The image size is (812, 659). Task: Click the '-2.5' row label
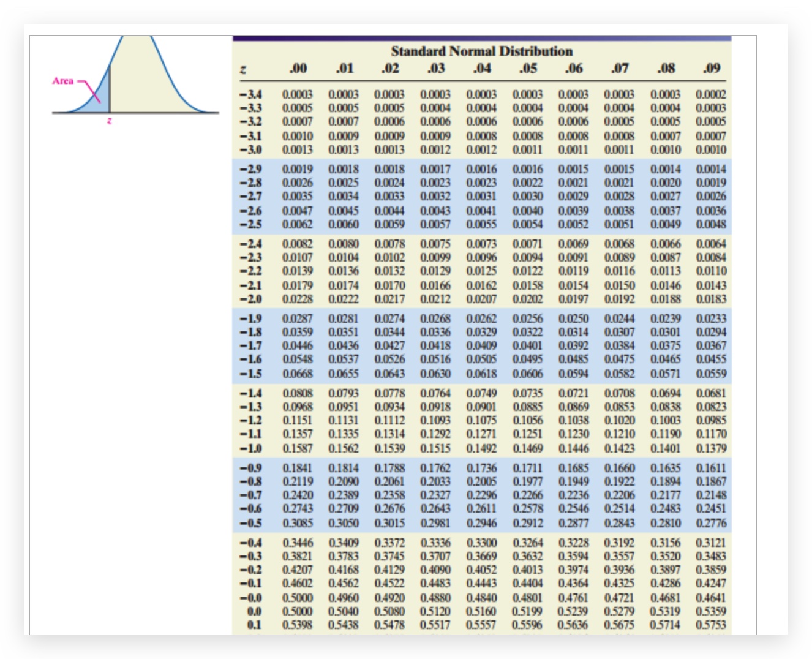(x=250, y=224)
